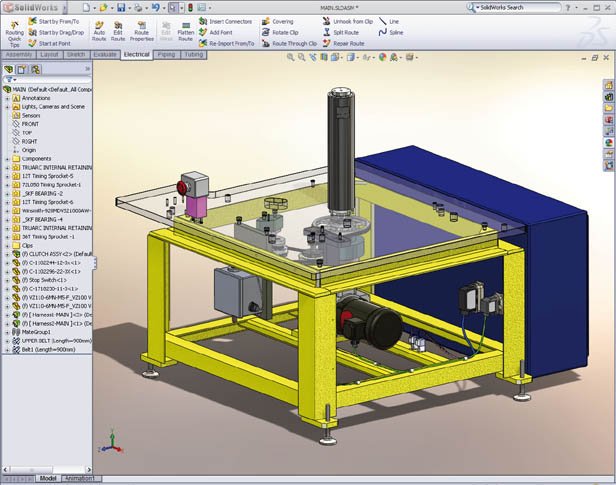Select the Spline sketch tool

click(x=392, y=32)
